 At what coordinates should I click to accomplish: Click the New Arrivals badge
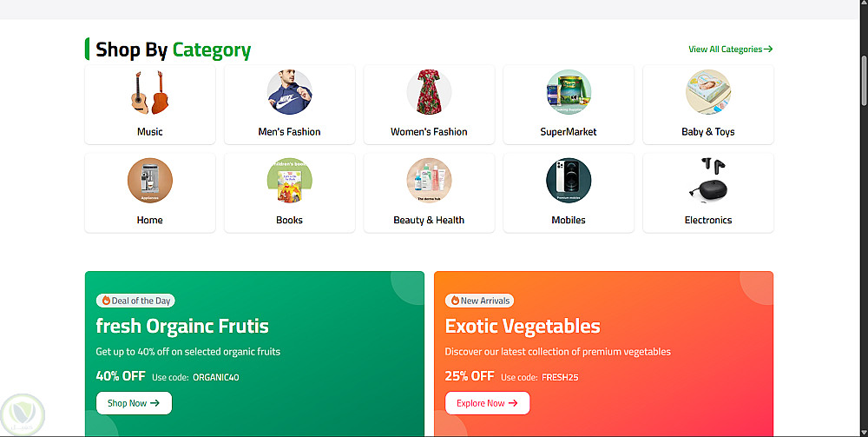(479, 301)
